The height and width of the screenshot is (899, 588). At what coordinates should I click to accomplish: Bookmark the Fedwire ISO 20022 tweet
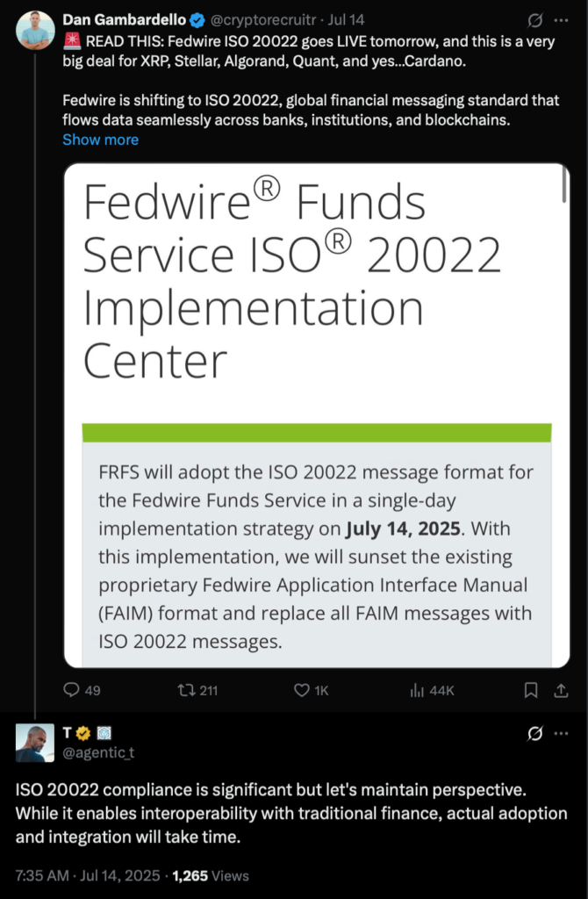tap(530, 691)
